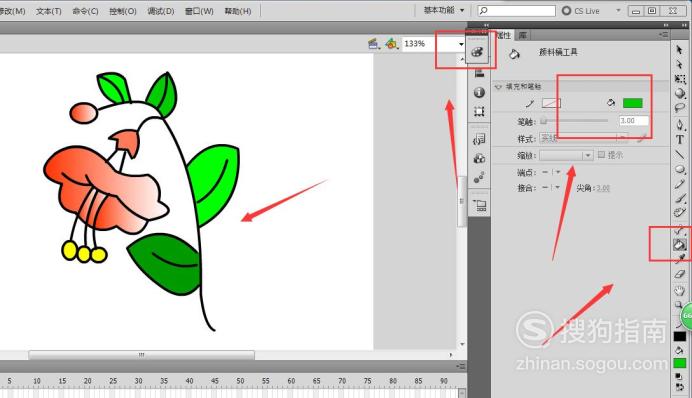Select the Eyedropper tool

(x=680, y=259)
